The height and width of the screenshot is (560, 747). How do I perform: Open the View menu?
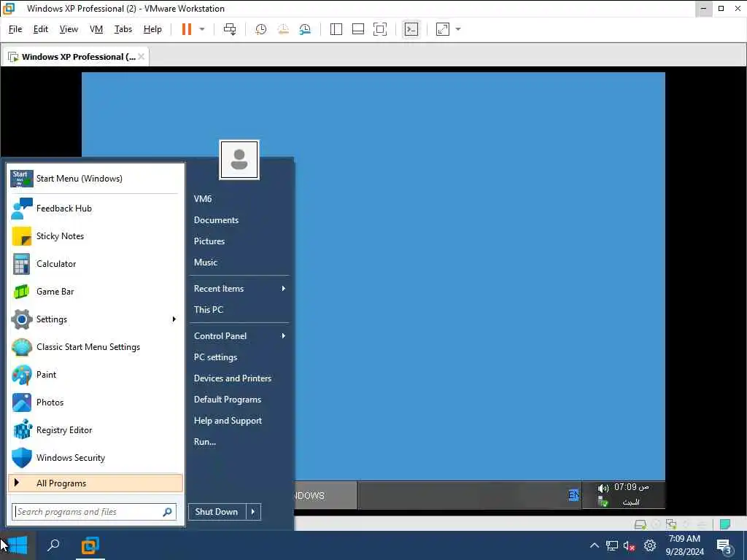(69, 29)
